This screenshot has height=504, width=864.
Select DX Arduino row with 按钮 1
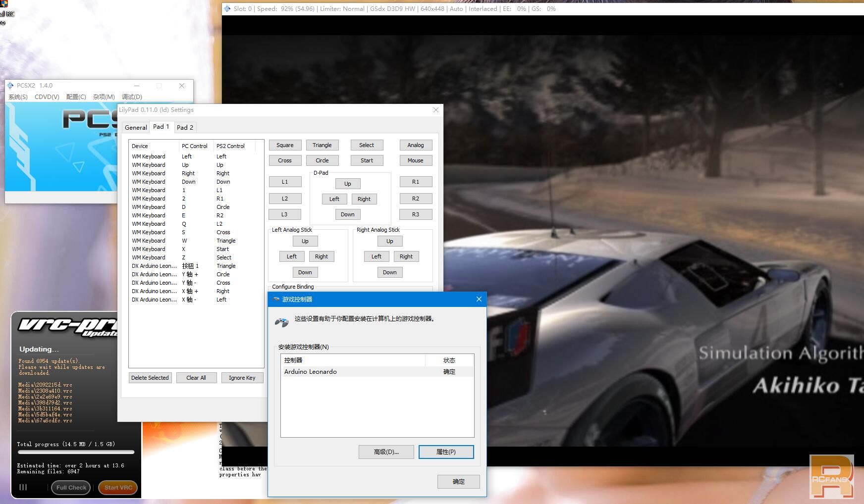pos(195,266)
